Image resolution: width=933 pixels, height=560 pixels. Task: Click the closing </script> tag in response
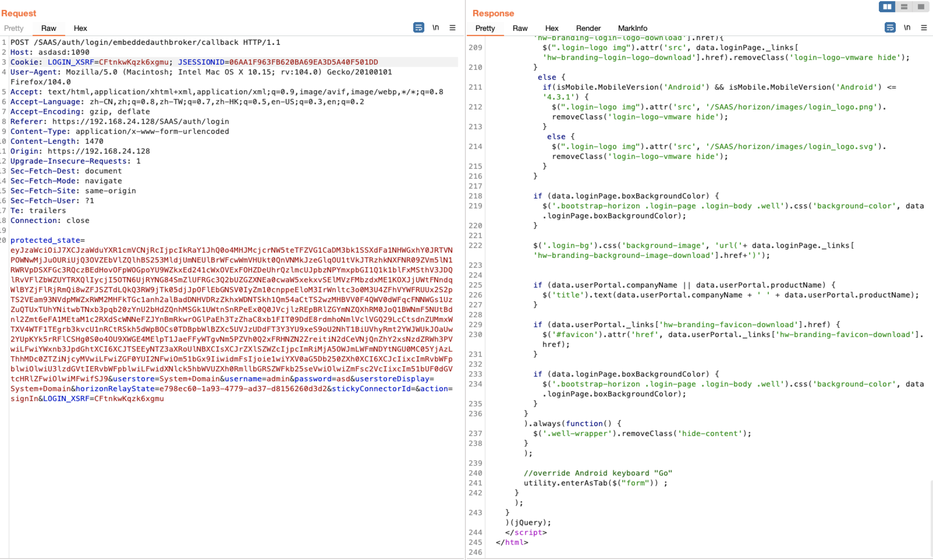[526, 532]
